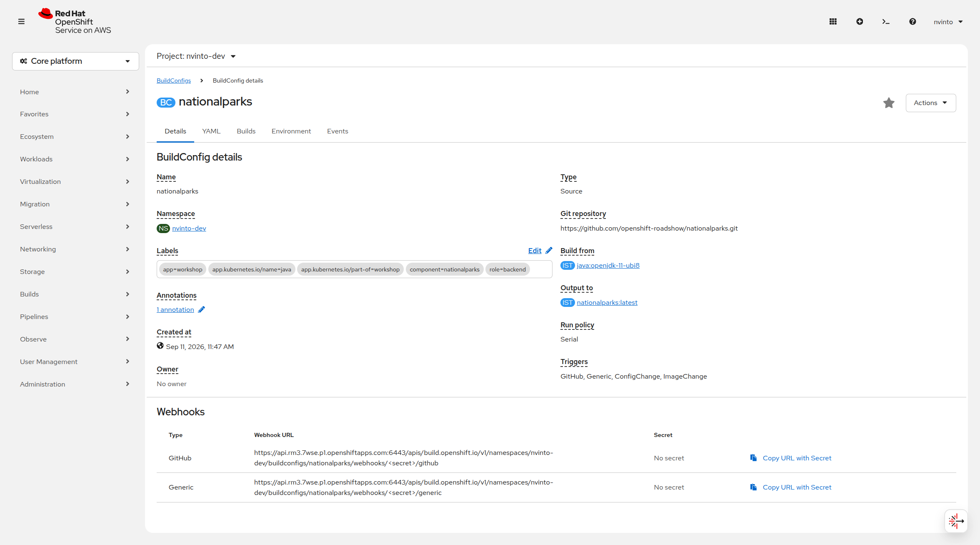Click the Edit labels link
This screenshot has height=545, width=980.
(535, 251)
